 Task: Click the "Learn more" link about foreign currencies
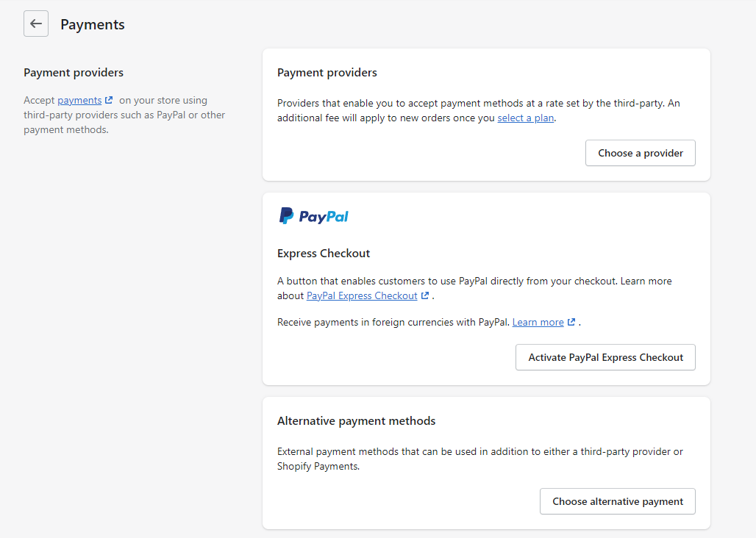pos(539,321)
